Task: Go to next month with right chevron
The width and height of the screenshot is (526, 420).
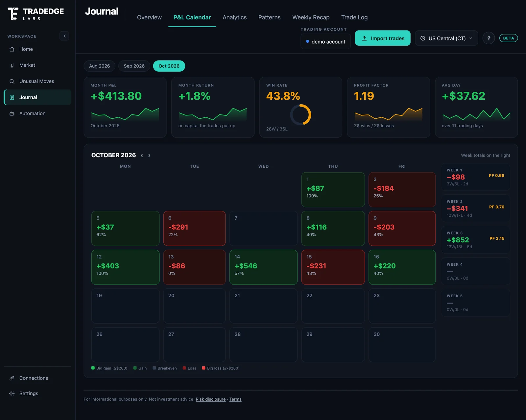Action: pyautogui.click(x=149, y=156)
